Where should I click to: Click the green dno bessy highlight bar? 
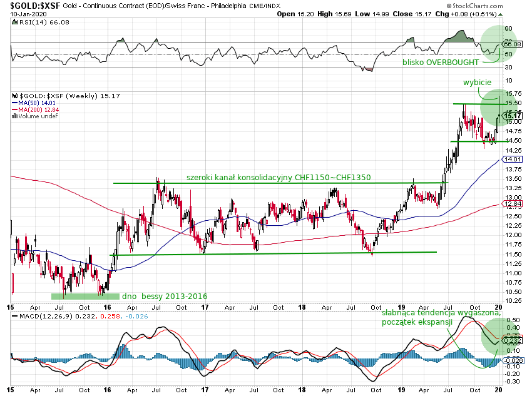click(x=85, y=296)
